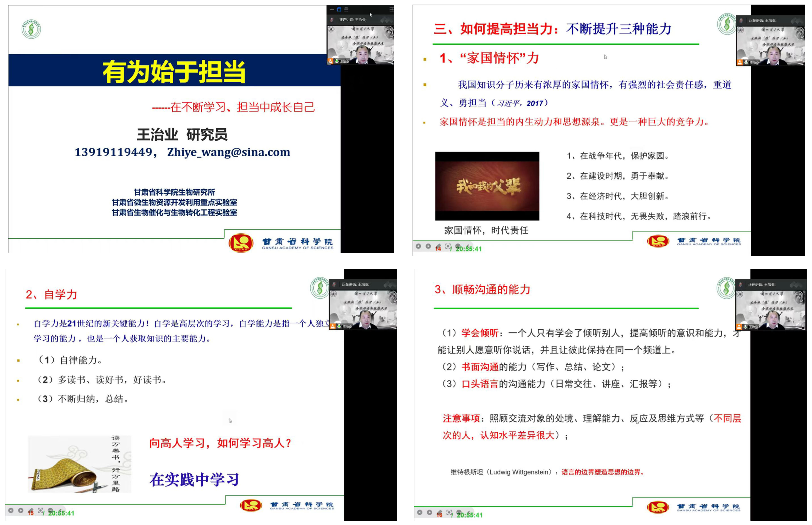Play the 我和我的父辈 video thumbnail
This screenshot has height=525, width=812.
pyautogui.click(x=487, y=186)
